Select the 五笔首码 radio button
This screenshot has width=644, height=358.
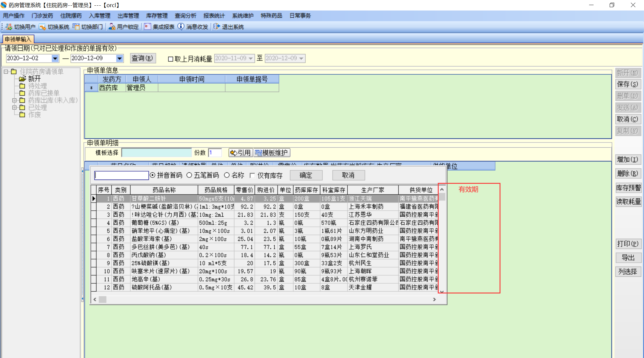pos(189,175)
